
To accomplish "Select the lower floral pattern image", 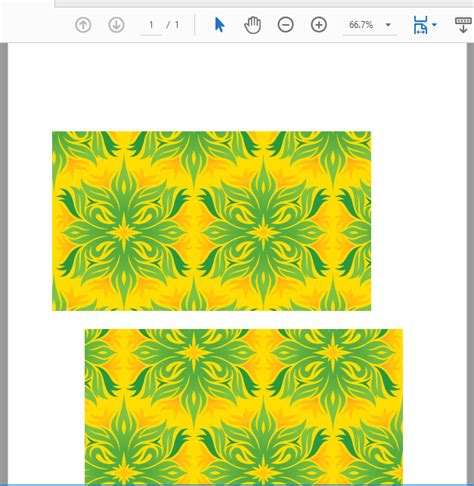I will pos(244,407).
